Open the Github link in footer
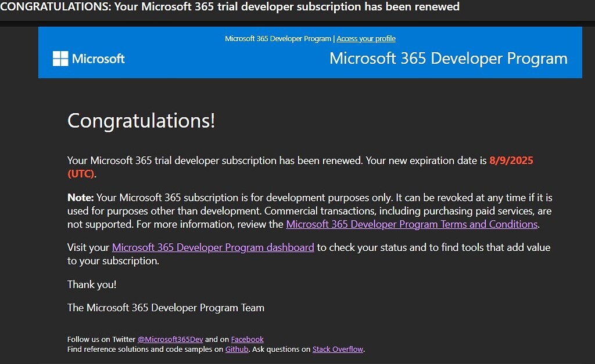595x364 pixels. click(x=237, y=349)
